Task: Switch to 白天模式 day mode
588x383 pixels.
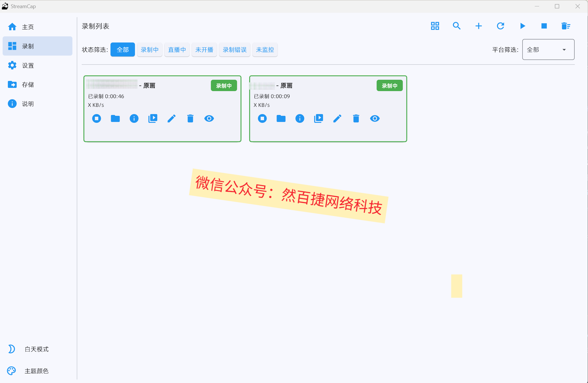Action: pos(36,349)
